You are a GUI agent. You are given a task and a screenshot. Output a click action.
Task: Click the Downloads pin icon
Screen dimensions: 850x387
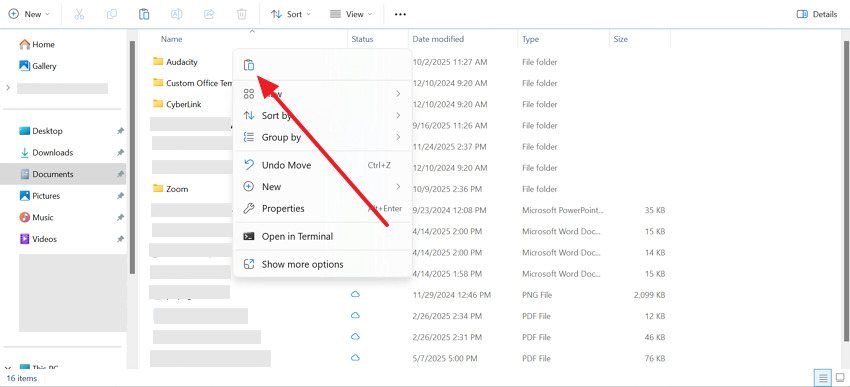(x=120, y=153)
